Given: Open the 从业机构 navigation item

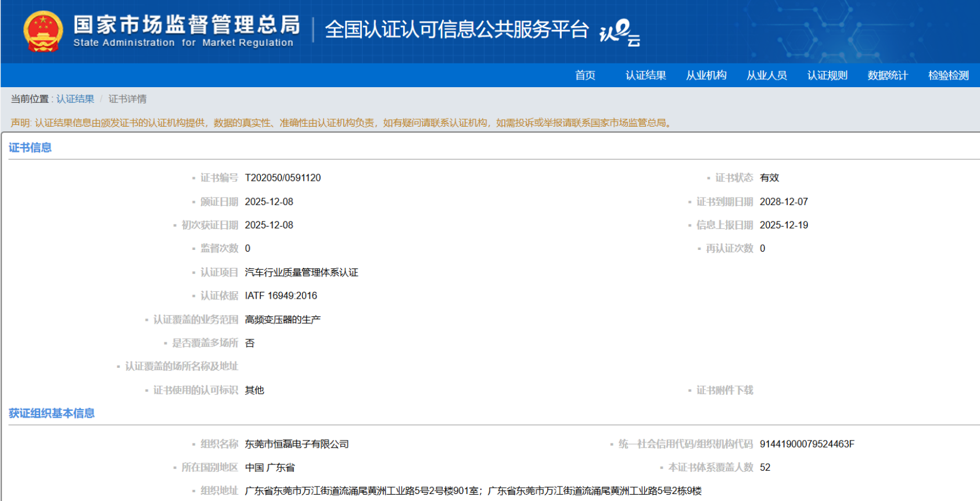Looking at the screenshot, I should [x=706, y=76].
